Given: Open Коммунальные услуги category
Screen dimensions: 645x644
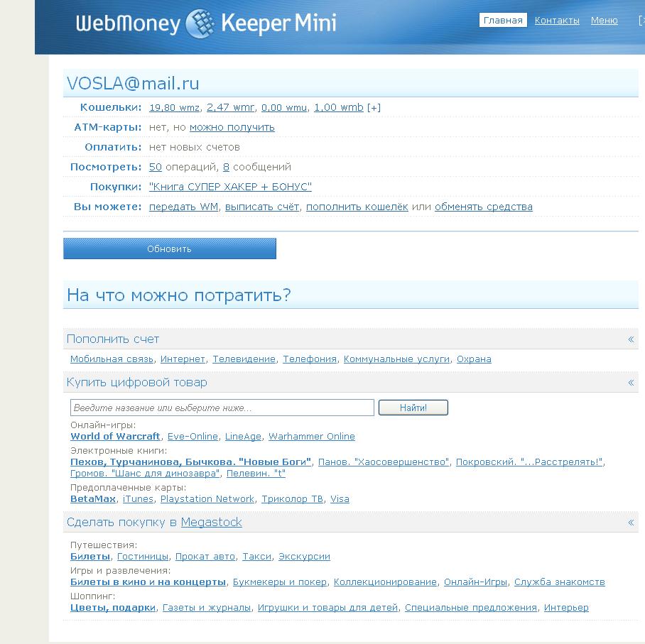Looking at the screenshot, I should coord(396,359).
